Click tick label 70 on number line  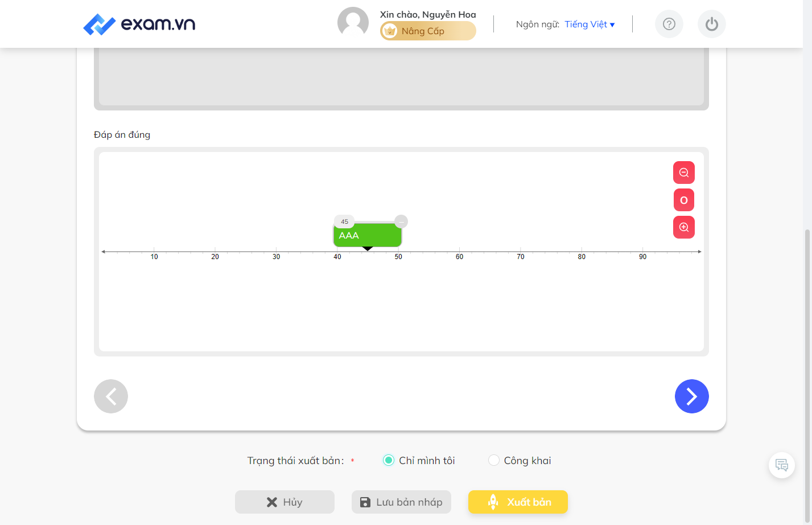[x=521, y=257]
